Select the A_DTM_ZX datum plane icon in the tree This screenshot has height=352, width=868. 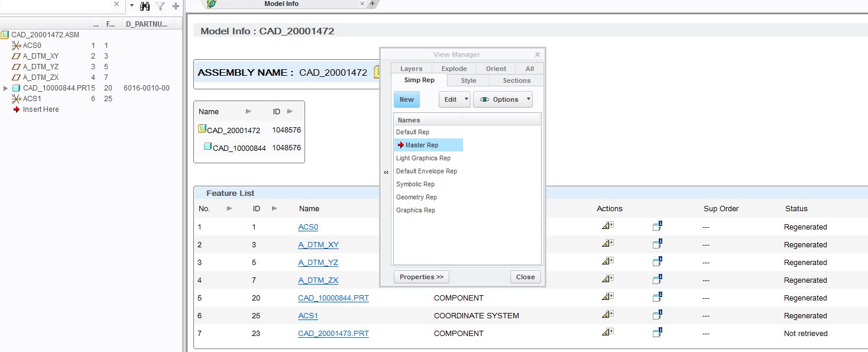tap(17, 77)
